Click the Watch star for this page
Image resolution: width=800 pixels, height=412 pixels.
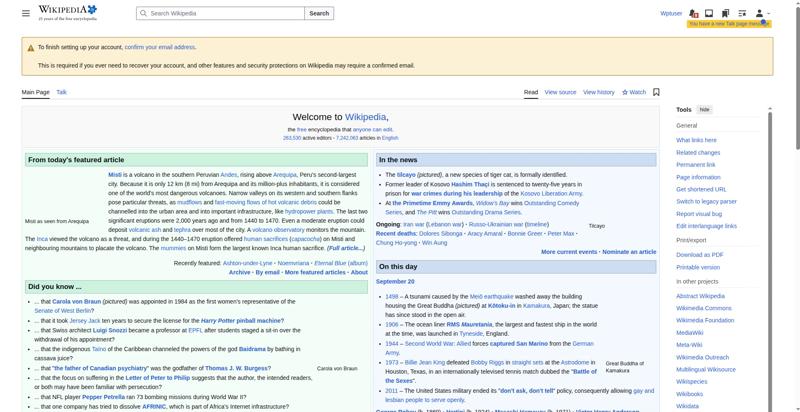coord(634,92)
